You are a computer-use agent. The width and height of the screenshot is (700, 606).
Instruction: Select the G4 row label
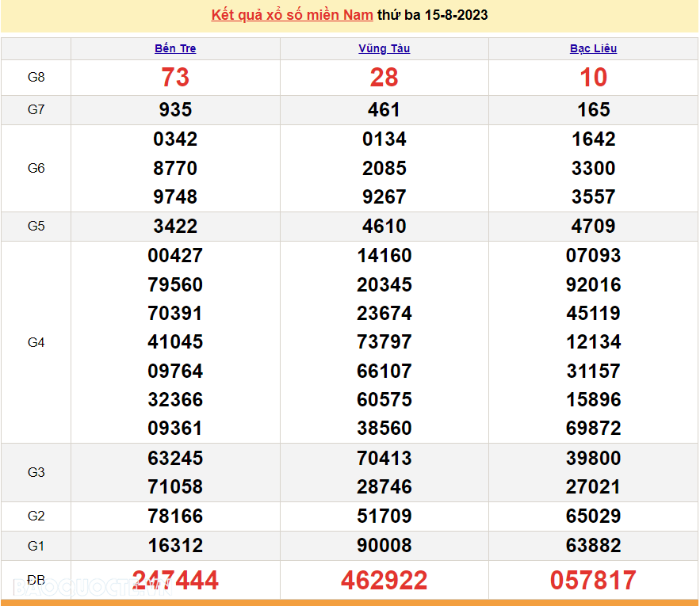click(x=36, y=342)
